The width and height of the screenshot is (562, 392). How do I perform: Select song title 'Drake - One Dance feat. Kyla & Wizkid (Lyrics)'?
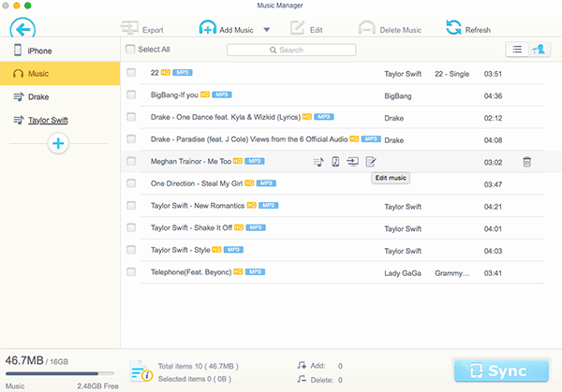coord(226,117)
